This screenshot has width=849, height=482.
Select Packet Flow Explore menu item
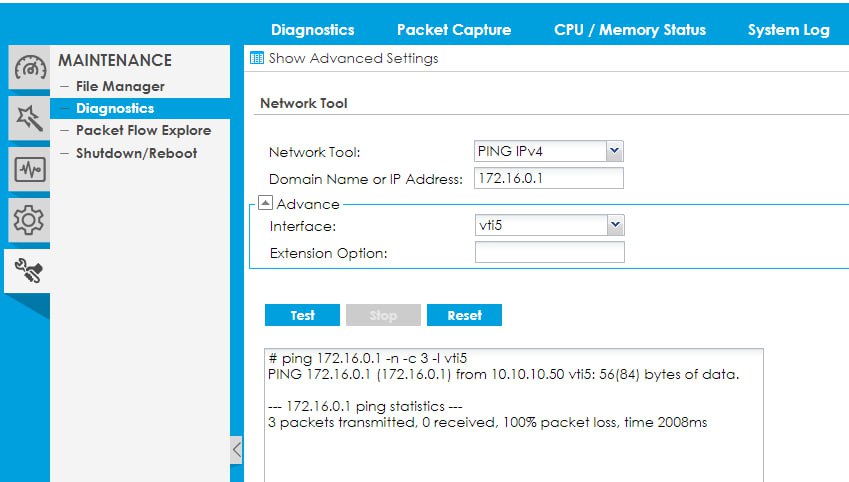(x=143, y=130)
